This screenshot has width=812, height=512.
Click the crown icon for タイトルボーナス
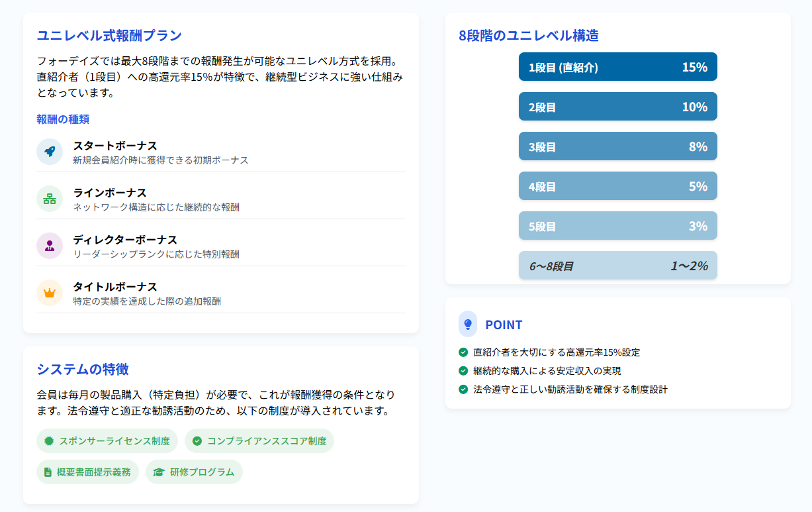coord(50,293)
